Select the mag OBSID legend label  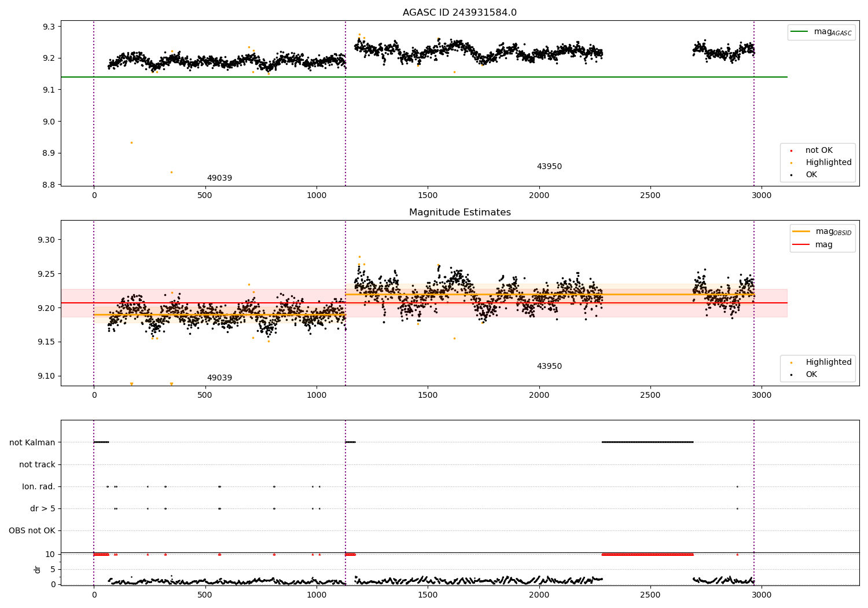point(833,232)
